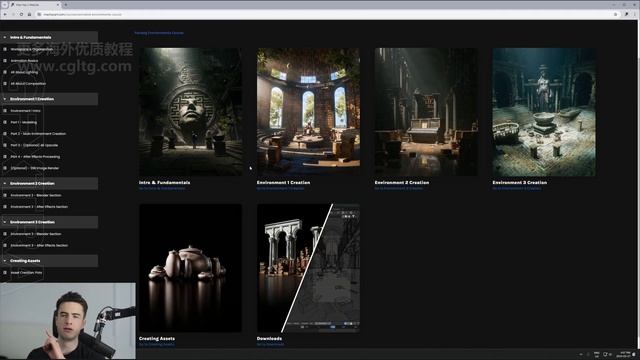640x360 pixels.
Task: Follow the link under Creating Assets title
Action: [x=157, y=344]
